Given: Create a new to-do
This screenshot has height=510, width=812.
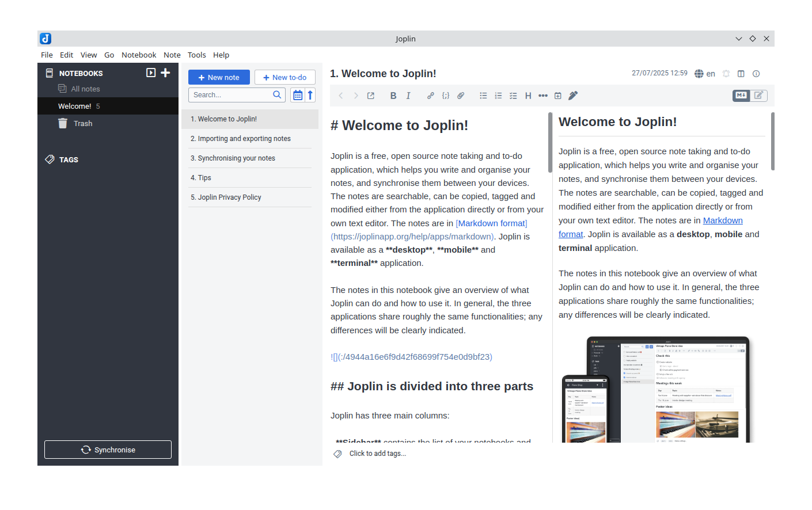Looking at the screenshot, I should tap(285, 77).
